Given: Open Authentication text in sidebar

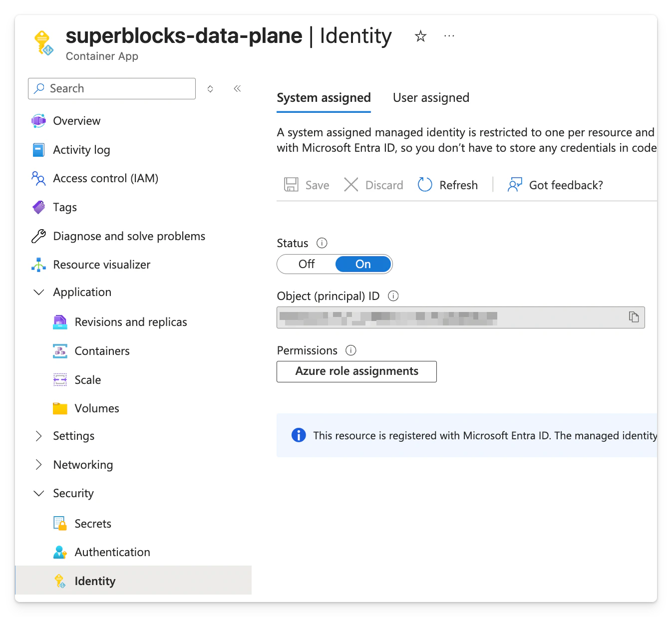Looking at the screenshot, I should coord(112,552).
